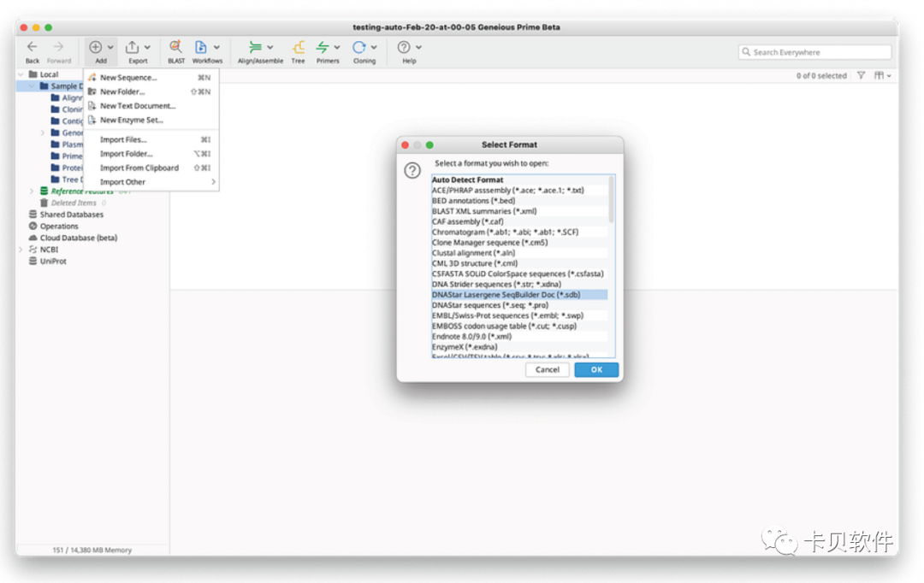Click the question mark in Select Format dialog
The image size is (924, 583).
tap(412, 170)
